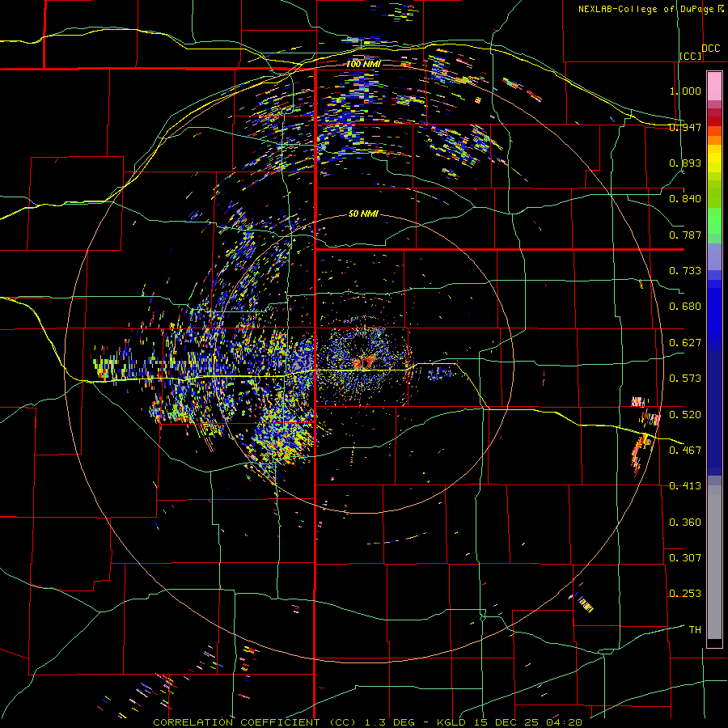Select the orange band on the color bar
This screenshot has width=728, height=728.
(x=714, y=140)
